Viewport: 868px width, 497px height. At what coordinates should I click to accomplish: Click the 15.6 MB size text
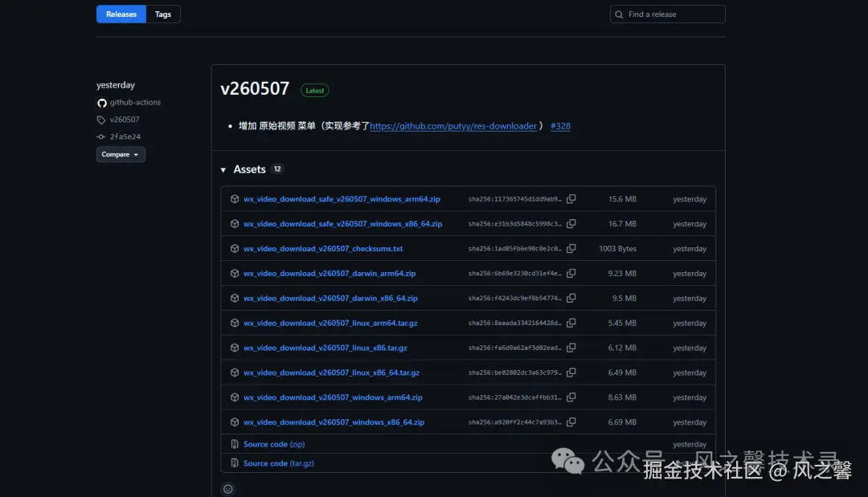pyautogui.click(x=622, y=199)
